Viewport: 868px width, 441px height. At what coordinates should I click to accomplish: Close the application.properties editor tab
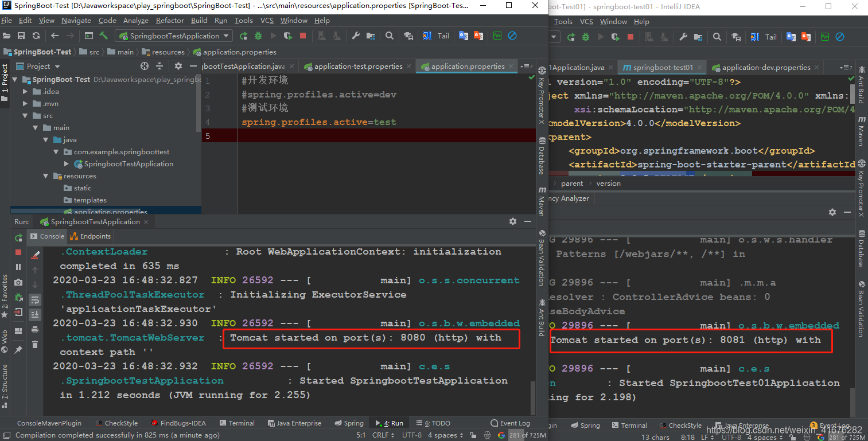click(511, 67)
